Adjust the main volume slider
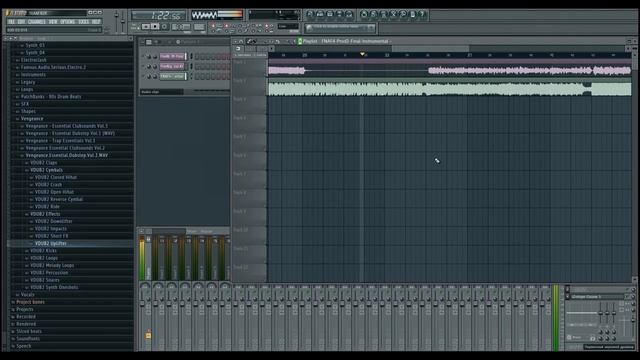Viewport: 640px width, 360px height. (x=116, y=20)
